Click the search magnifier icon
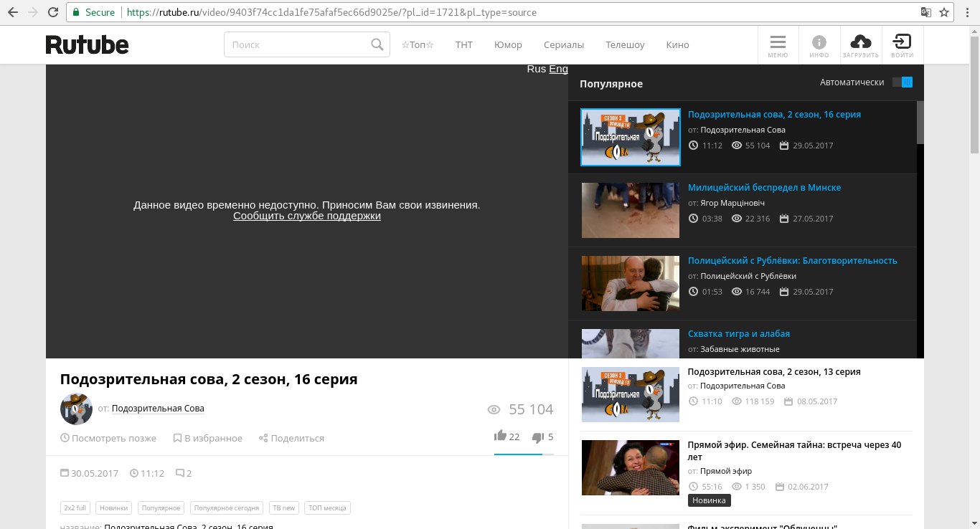Screen dimensions: 980x529 point(377,44)
